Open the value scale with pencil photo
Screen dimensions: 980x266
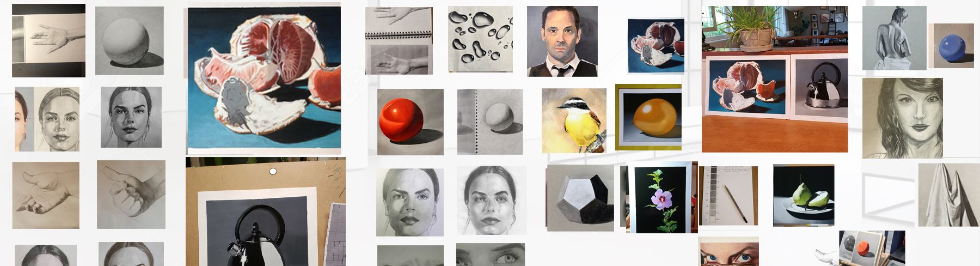pos(729,196)
